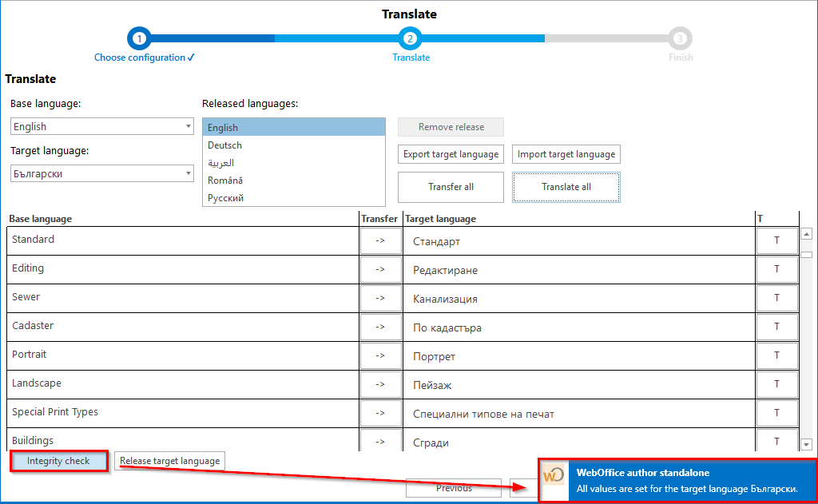Select English in Released languages list
The width and height of the screenshot is (818, 504).
tap(294, 127)
